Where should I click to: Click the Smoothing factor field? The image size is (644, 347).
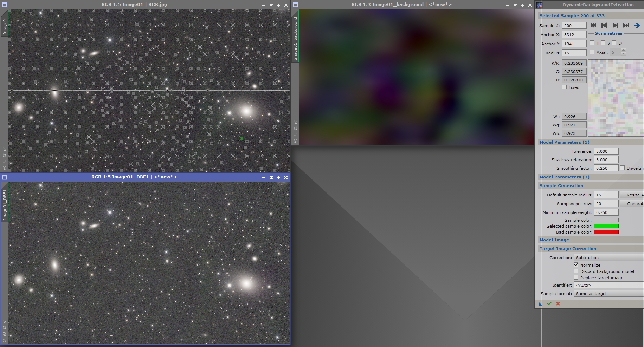pos(606,168)
